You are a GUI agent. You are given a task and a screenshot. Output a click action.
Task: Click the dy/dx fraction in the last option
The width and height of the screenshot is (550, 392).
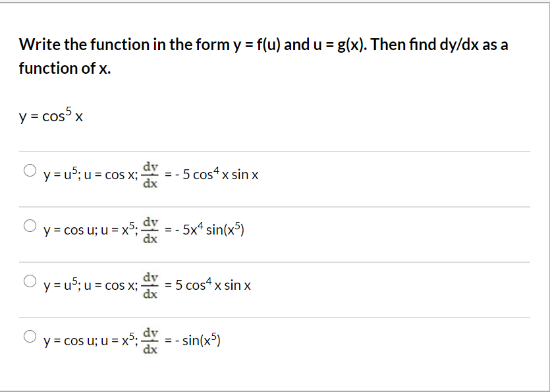(150, 341)
